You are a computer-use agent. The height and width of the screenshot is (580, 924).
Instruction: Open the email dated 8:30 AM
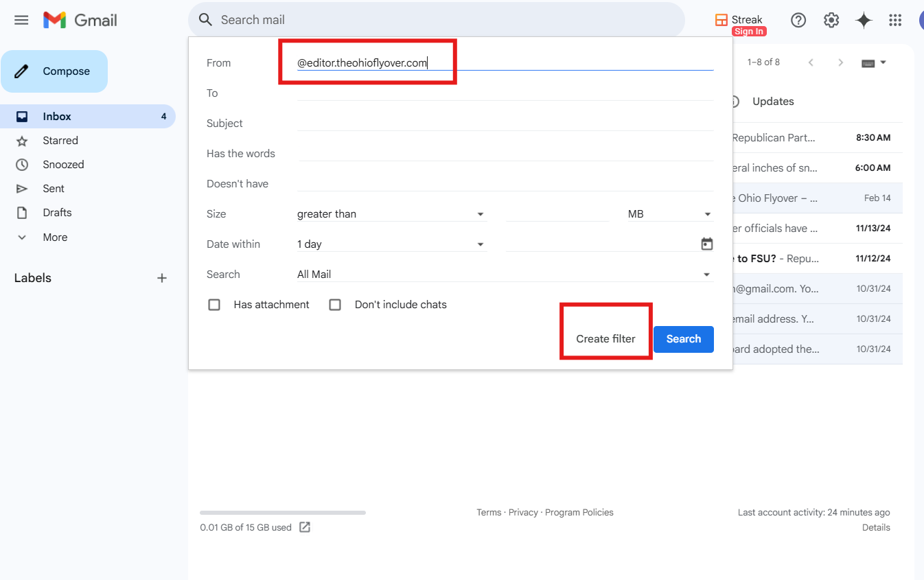click(817, 138)
